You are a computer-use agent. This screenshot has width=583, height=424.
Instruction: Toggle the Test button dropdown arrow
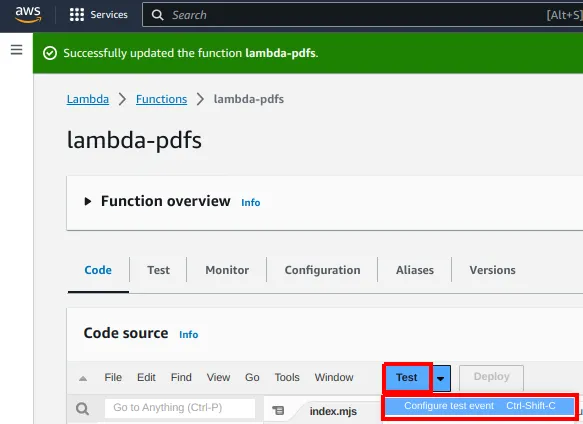coord(441,379)
